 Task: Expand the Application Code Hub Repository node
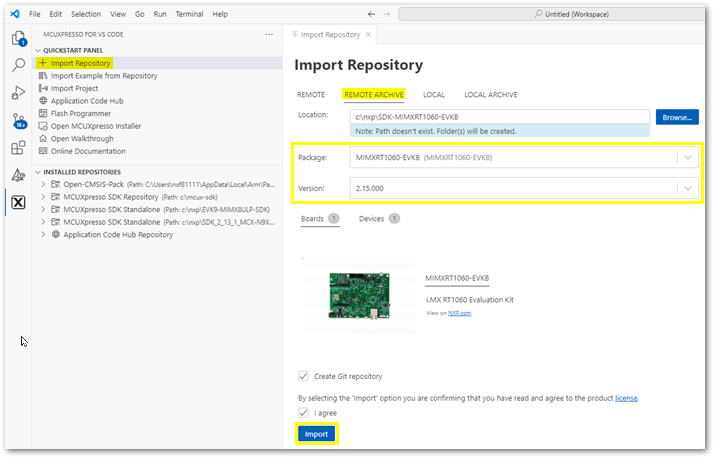(43, 234)
